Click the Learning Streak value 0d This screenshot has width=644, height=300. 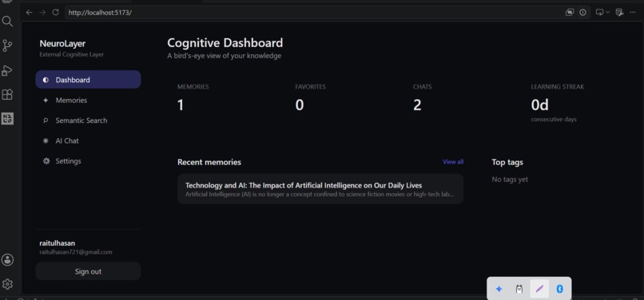coord(539,105)
